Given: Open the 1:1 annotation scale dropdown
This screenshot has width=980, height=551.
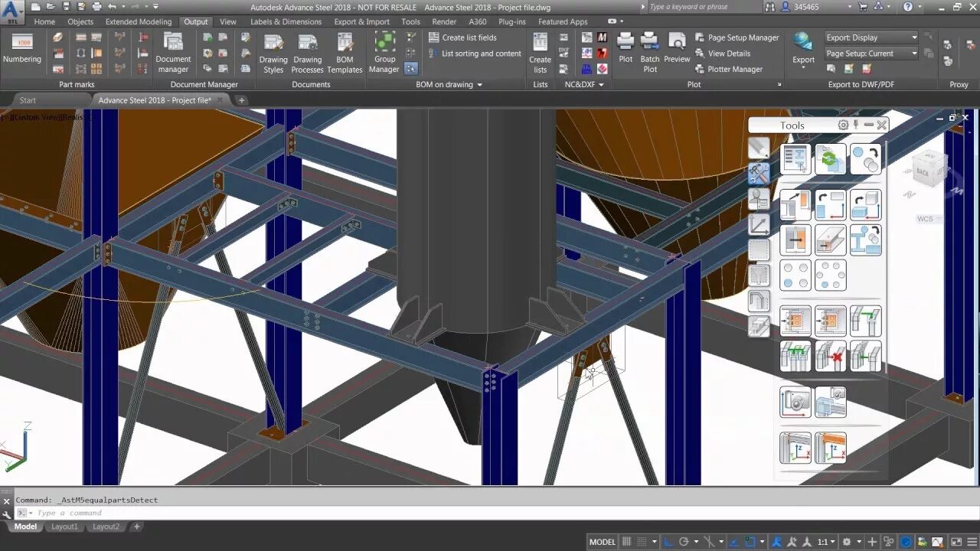Looking at the screenshot, I should pyautogui.click(x=825, y=542).
